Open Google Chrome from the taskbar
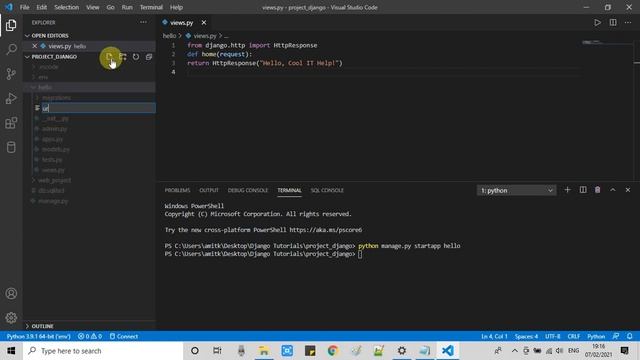This screenshot has width=640, height=360. 333,351
